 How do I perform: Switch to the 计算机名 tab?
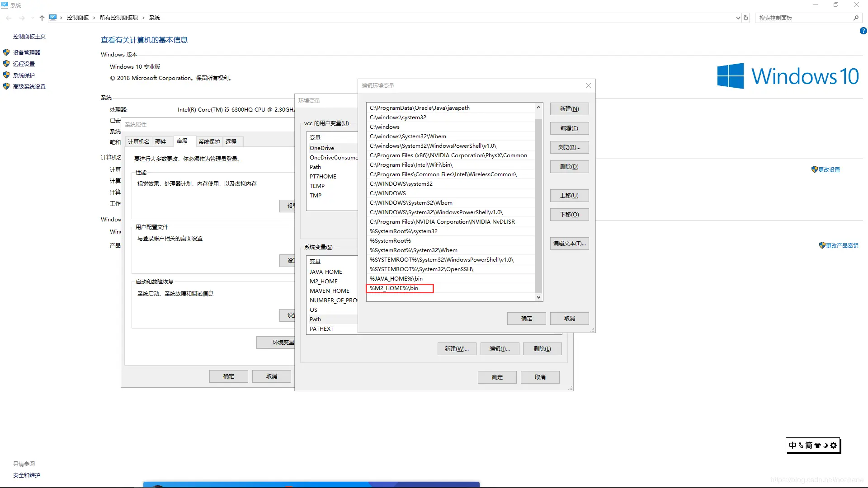tap(138, 142)
